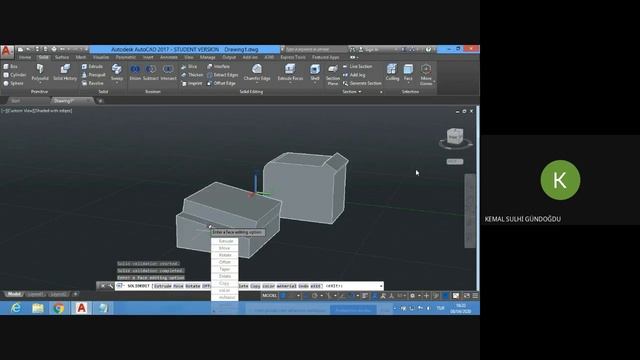Click the Thicken tool

(192, 75)
